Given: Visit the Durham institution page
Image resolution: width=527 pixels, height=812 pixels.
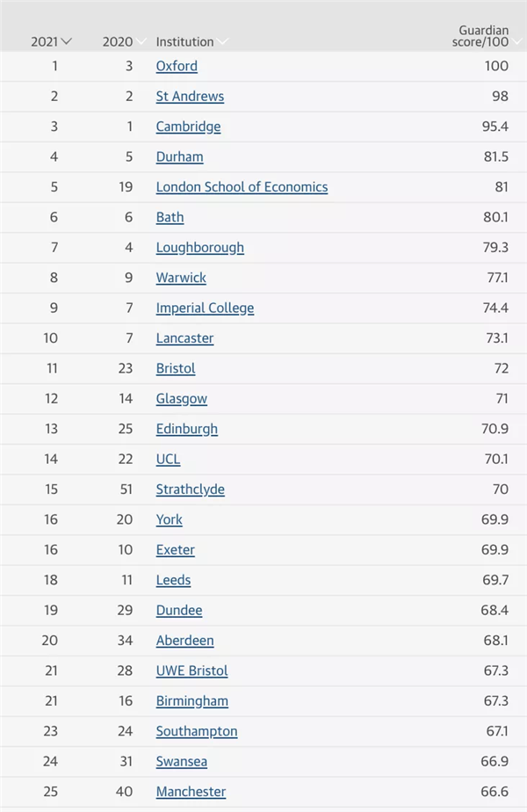Looking at the screenshot, I should (x=180, y=157).
